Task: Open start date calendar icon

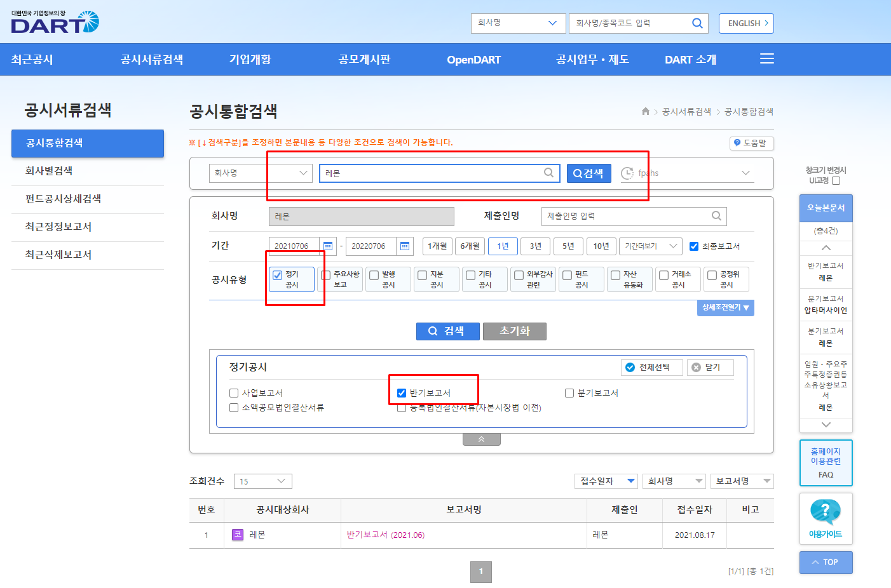Action: tap(328, 246)
